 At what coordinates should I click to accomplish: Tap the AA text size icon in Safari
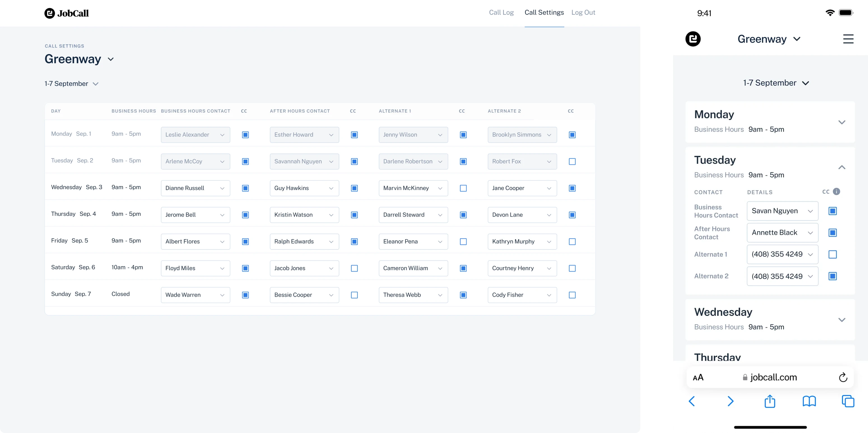coord(698,377)
